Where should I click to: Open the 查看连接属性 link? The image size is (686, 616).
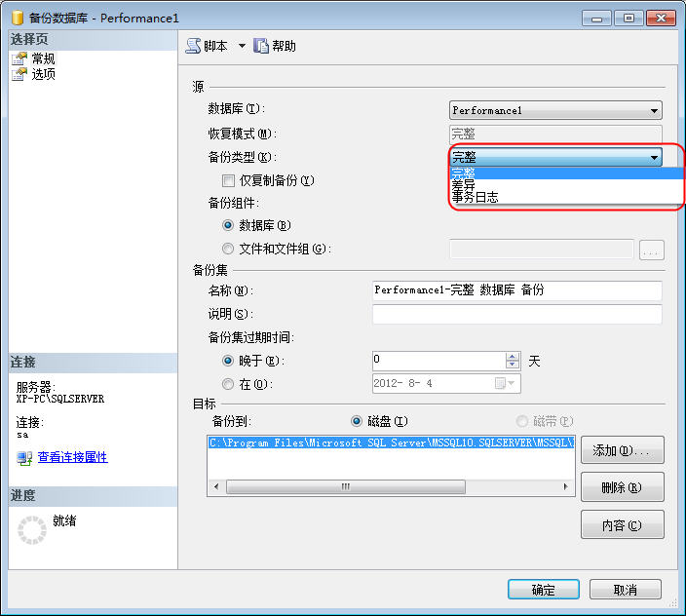[x=73, y=457]
